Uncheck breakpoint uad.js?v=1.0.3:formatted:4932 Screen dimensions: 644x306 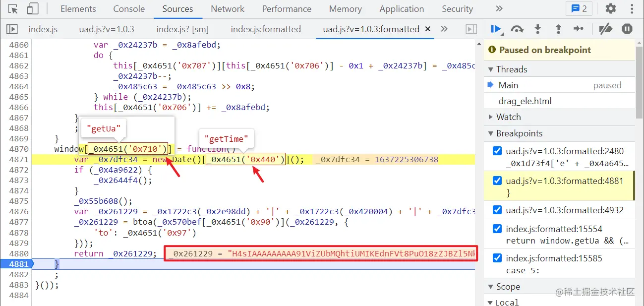(x=497, y=210)
